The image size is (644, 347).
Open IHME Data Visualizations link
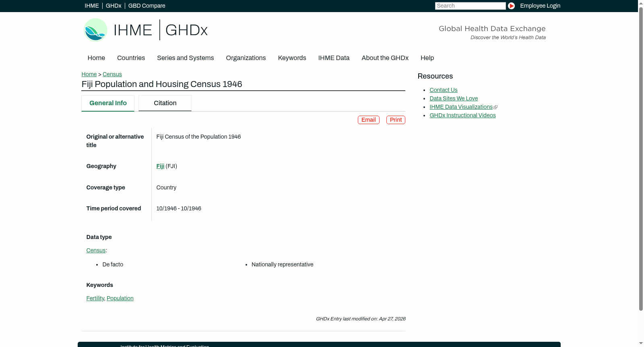tap(461, 107)
